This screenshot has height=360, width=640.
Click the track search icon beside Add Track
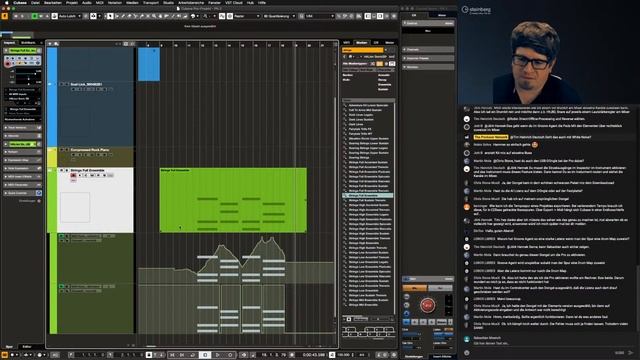56,43
